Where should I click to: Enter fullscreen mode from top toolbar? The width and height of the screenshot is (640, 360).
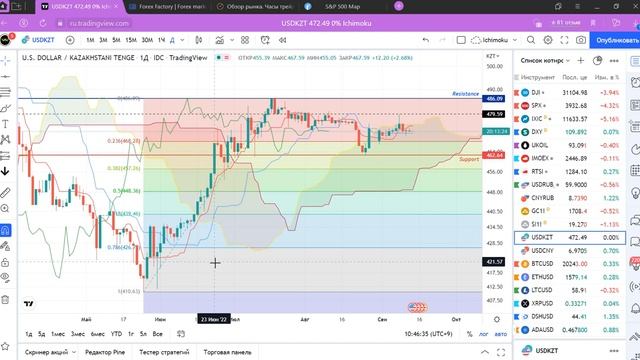click(564, 40)
